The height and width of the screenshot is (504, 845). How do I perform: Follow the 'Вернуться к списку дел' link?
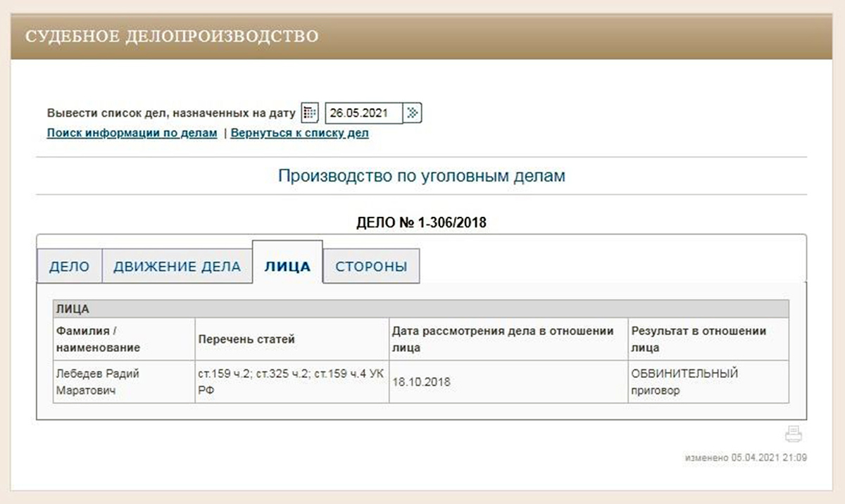(x=299, y=133)
